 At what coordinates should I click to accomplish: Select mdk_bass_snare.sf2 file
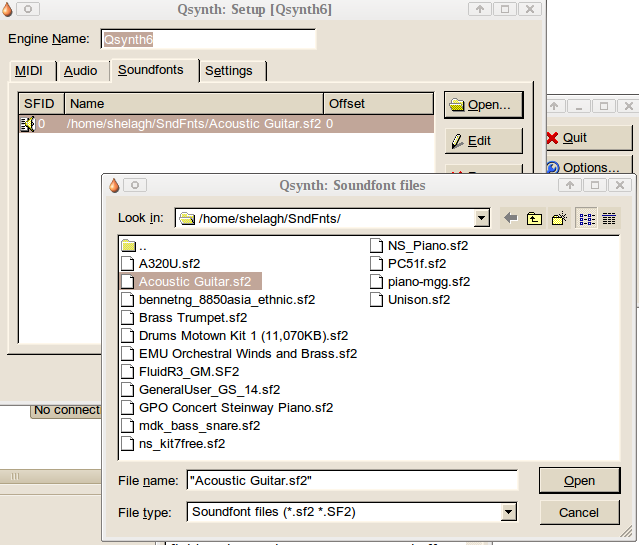pyautogui.click(x=199, y=426)
